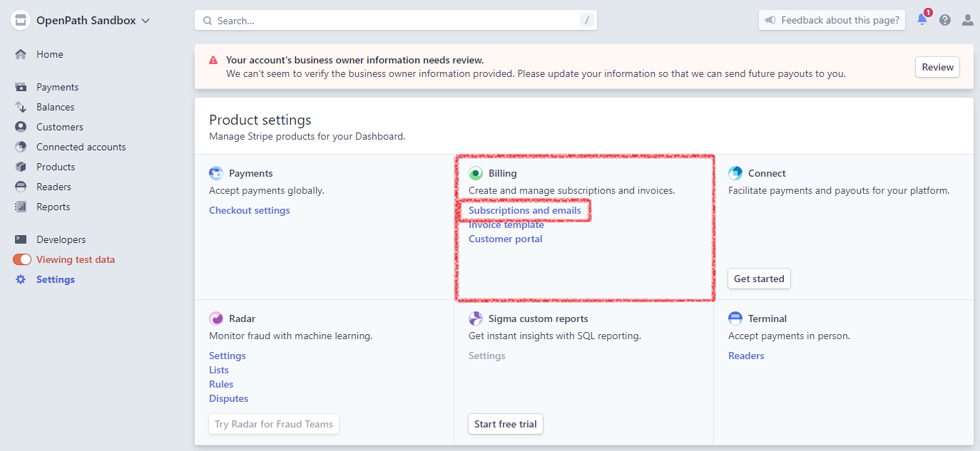Click the Feedback about this page button
980x451 pixels.
point(832,20)
